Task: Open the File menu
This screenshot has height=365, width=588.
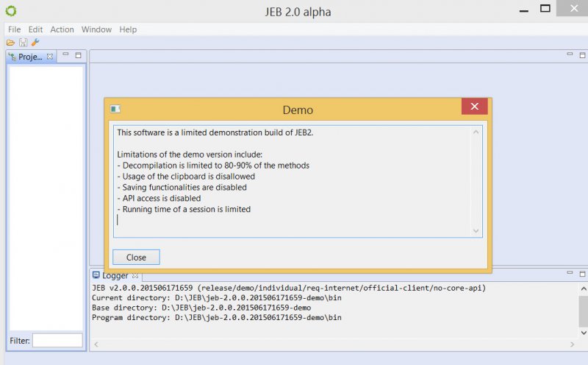Action: click(x=14, y=29)
